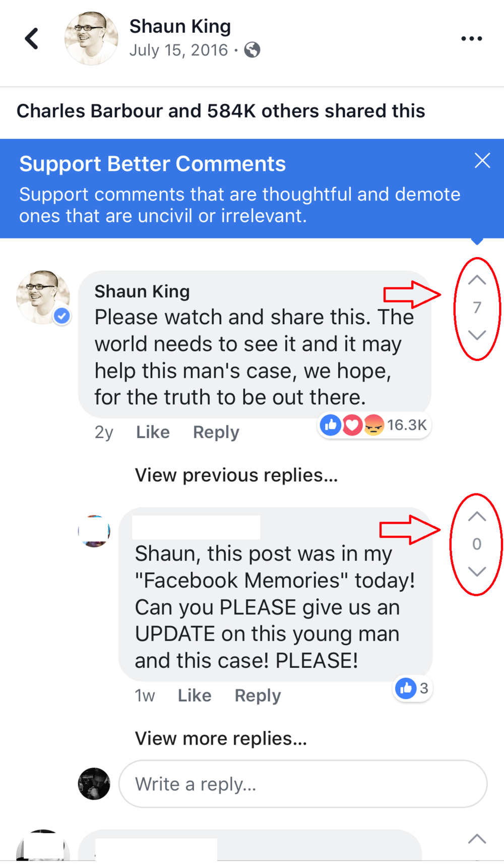Open Shaun King's header profile picture
Screen dimensions: 504x864
(x=91, y=38)
